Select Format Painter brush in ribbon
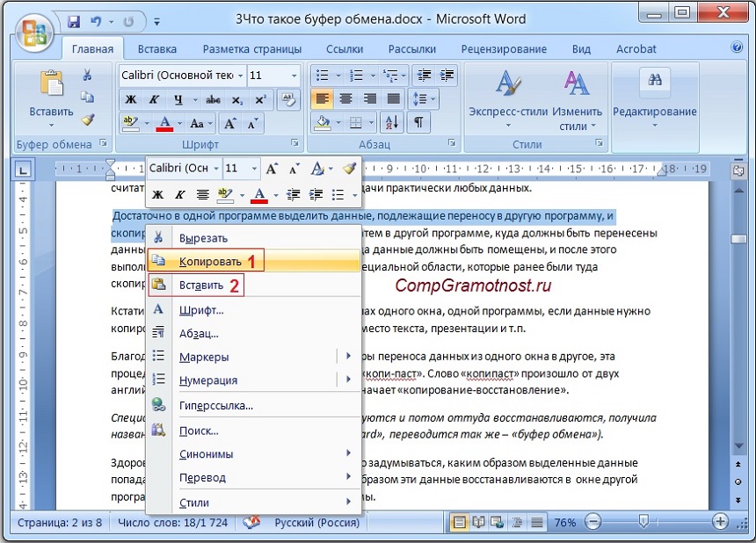 point(87,119)
